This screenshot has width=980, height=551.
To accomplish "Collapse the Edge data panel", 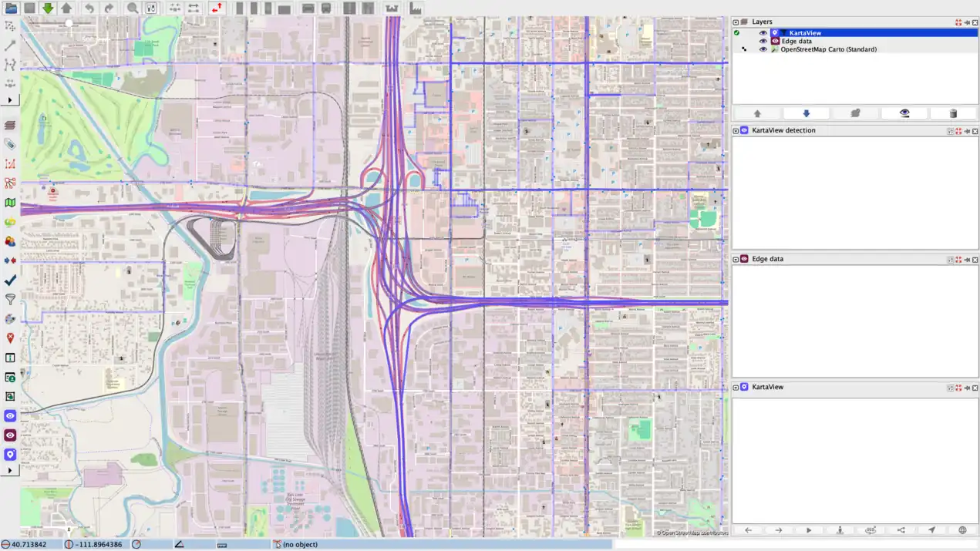I will tap(736, 260).
